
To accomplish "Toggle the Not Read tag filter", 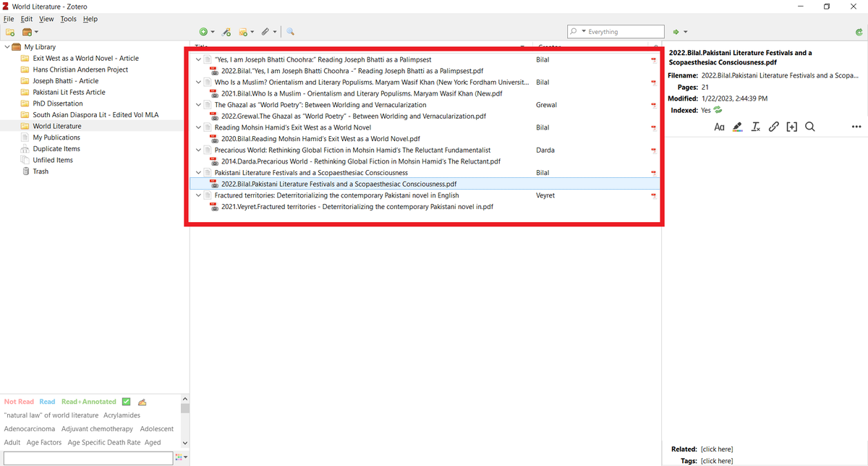I will click(19, 401).
